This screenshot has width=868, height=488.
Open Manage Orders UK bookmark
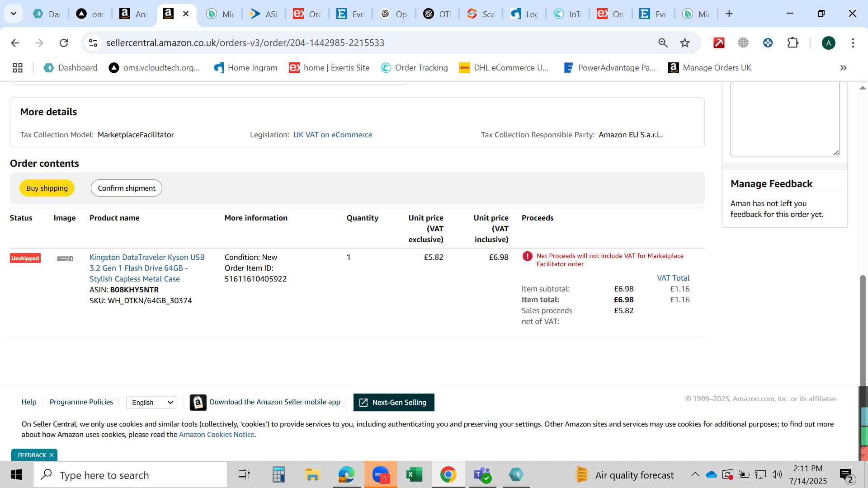[710, 68]
